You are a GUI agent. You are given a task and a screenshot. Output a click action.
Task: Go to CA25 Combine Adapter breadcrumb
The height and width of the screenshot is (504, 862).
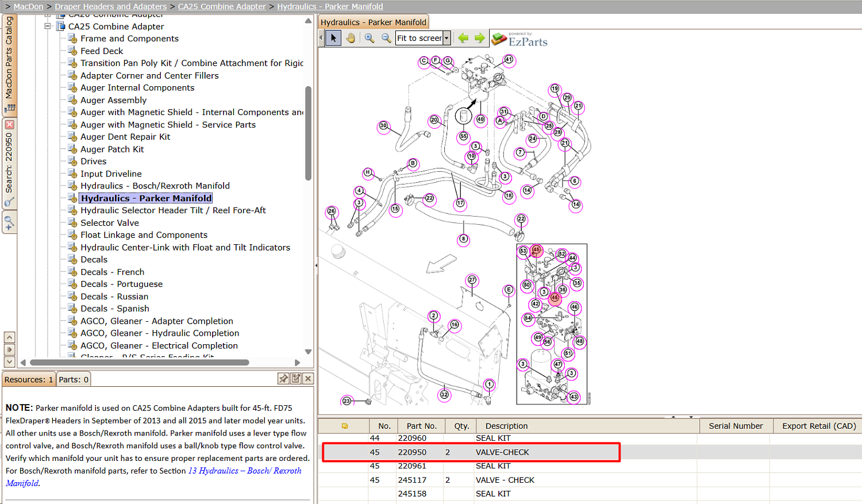tap(222, 6)
